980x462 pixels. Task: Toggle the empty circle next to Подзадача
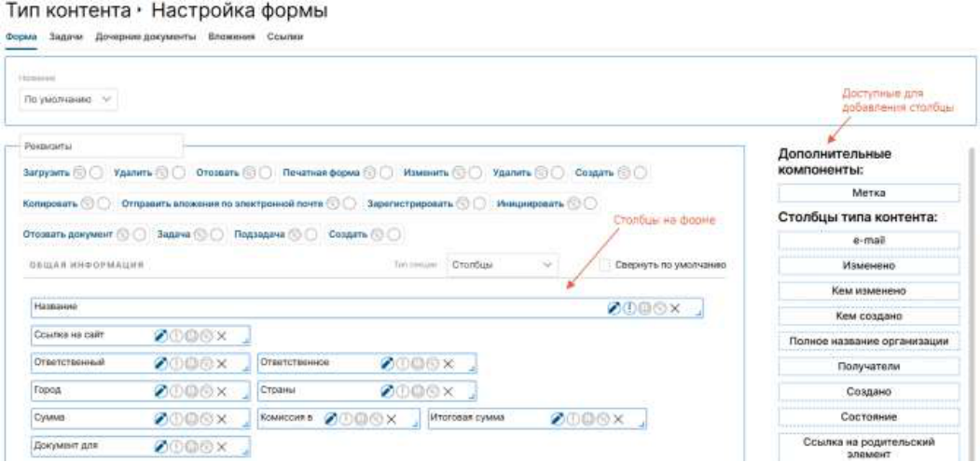(311, 235)
